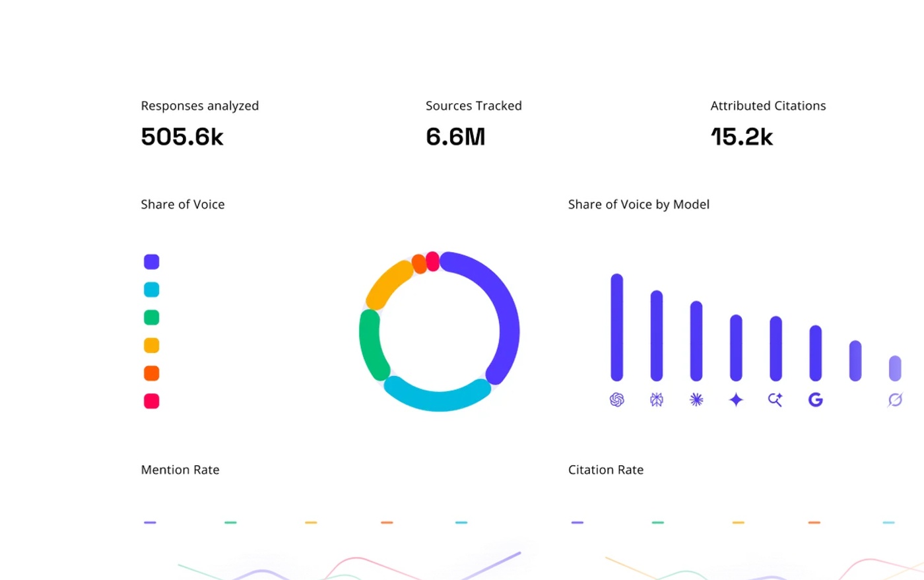Click the 'Mention Rate' heading

point(180,470)
